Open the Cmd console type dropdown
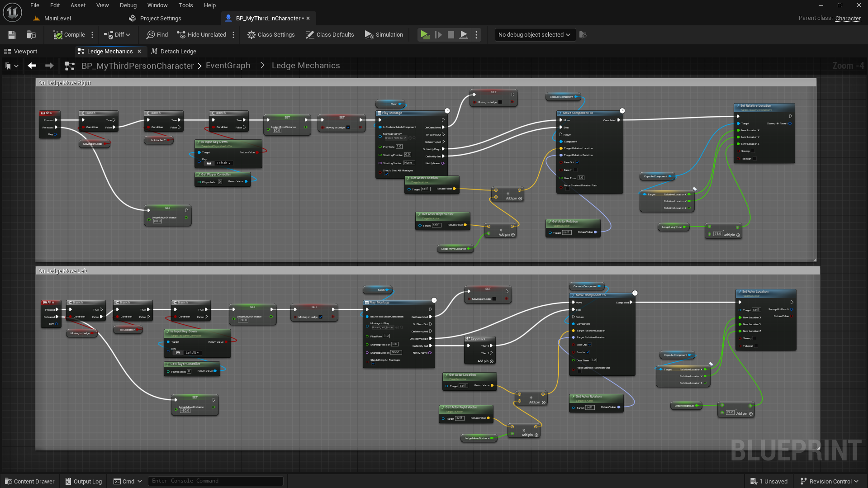 128,481
